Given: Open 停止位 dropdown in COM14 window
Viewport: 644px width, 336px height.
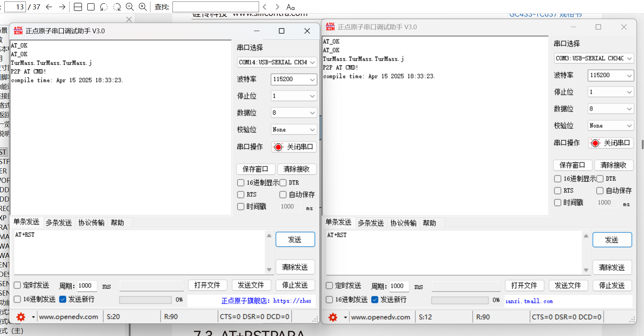Looking at the screenshot, I should point(294,96).
